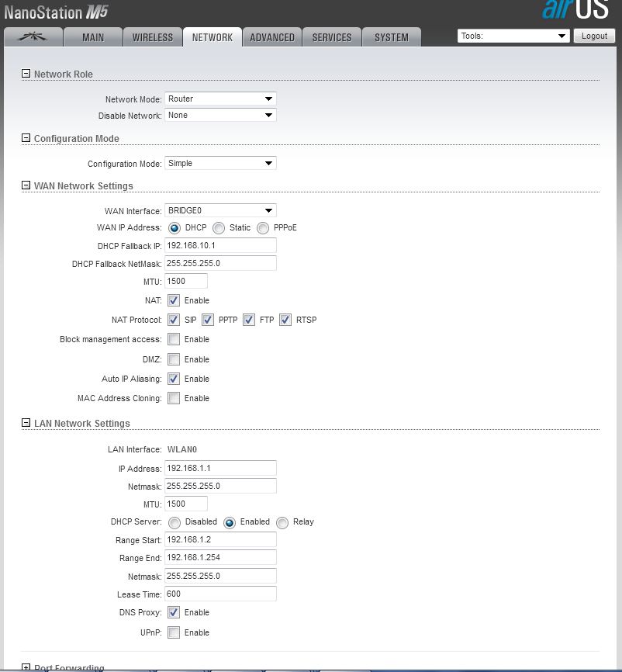Screen dimensions: 622x672
Task: Toggle the FTP NAT protocol checkbox
Action: tap(249, 320)
